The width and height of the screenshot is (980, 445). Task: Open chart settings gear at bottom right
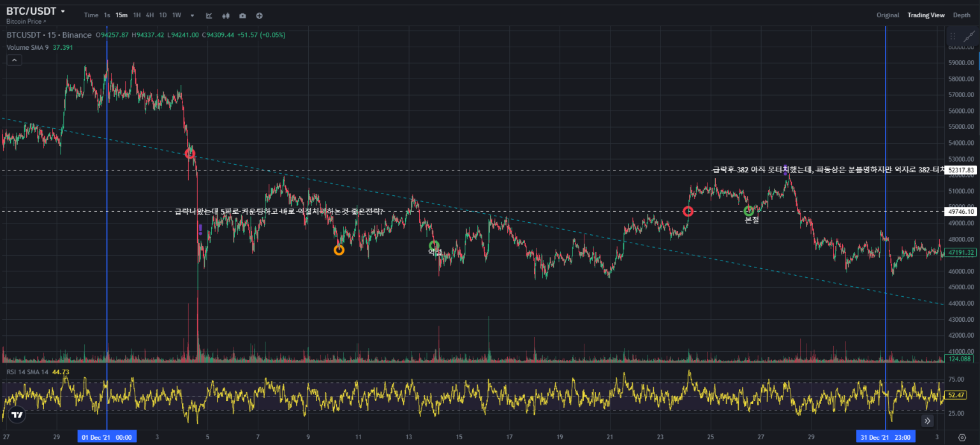coord(962,437)
